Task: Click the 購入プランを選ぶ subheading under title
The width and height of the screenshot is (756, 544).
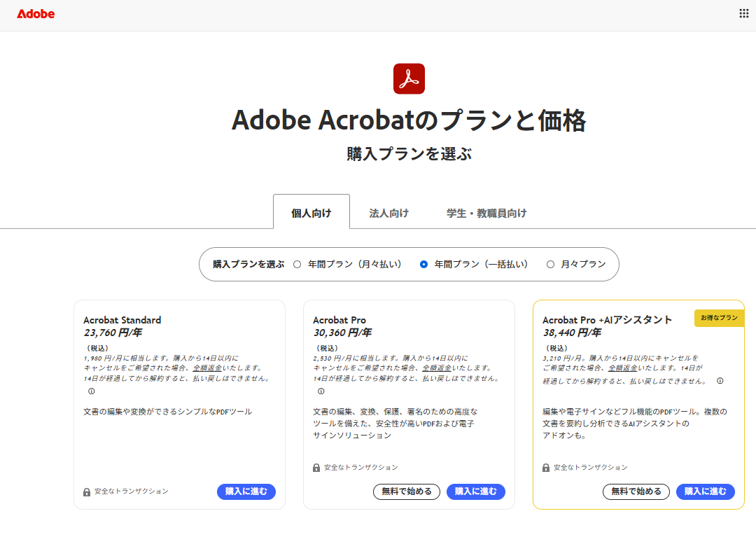Action: 409,154
